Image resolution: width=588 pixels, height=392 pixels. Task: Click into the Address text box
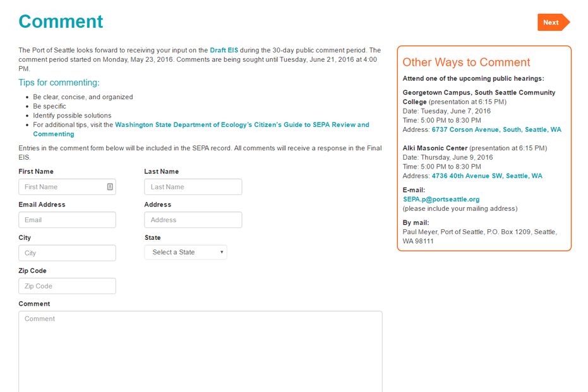point(193,220)
